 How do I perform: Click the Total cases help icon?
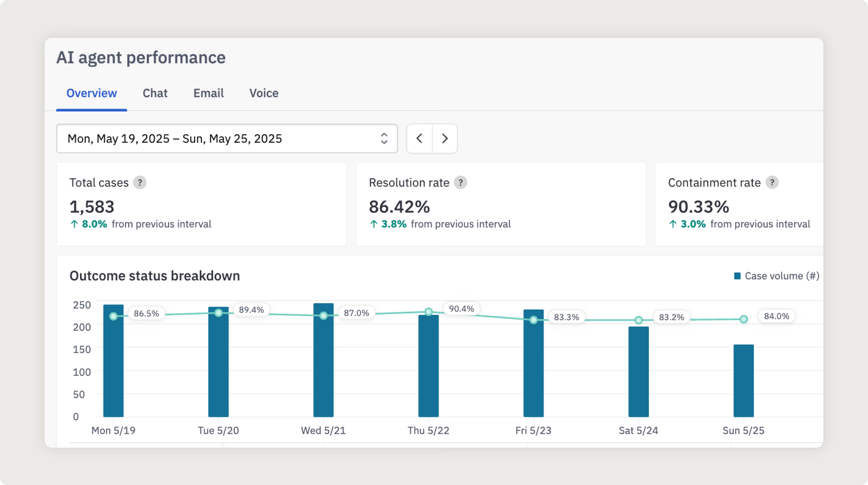(x=140, y=183)
